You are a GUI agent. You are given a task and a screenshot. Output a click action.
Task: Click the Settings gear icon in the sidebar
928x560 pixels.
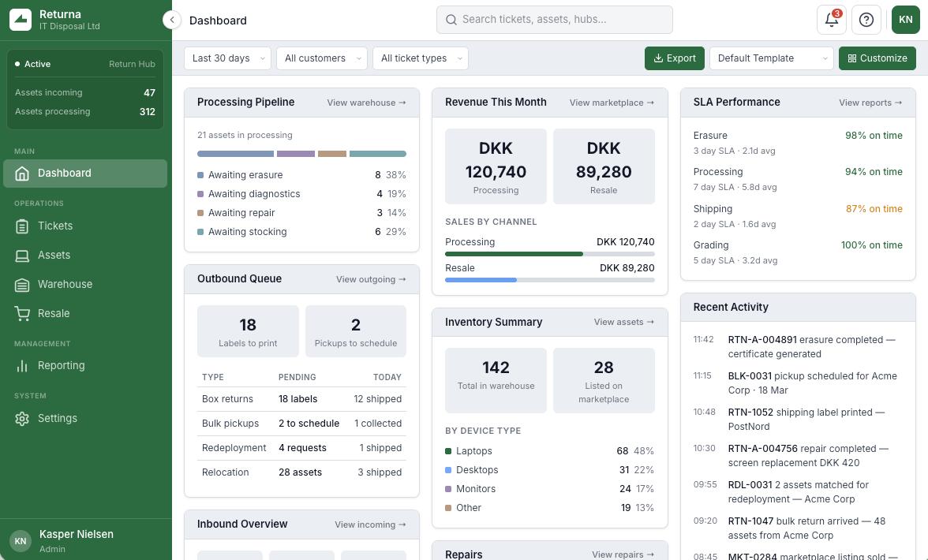[22, 419]
